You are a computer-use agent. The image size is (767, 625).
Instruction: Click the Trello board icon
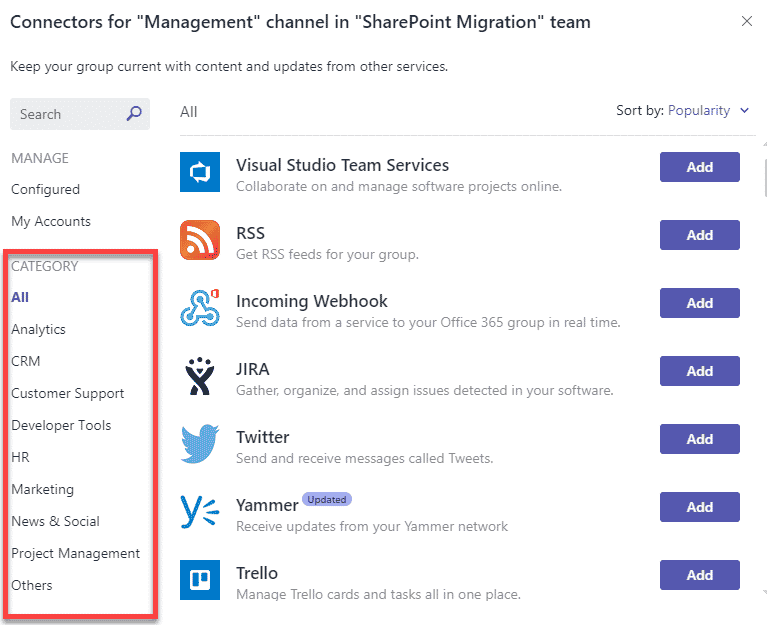(200, 580)
